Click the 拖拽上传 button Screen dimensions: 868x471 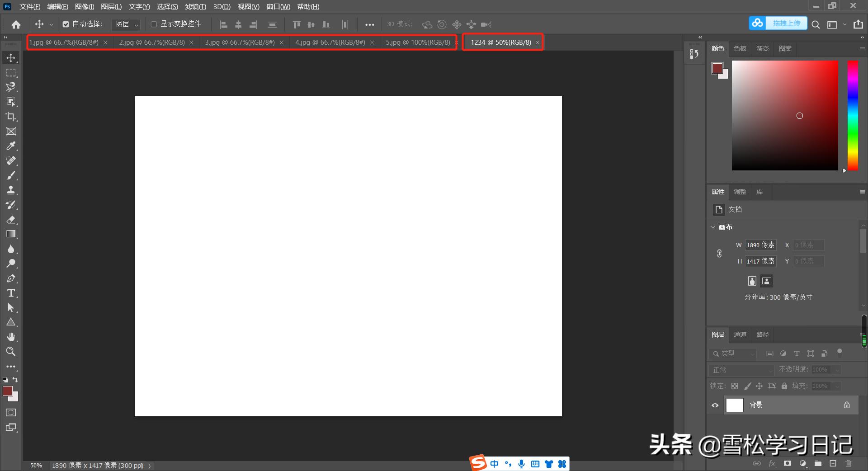click(x=786, y=24)
